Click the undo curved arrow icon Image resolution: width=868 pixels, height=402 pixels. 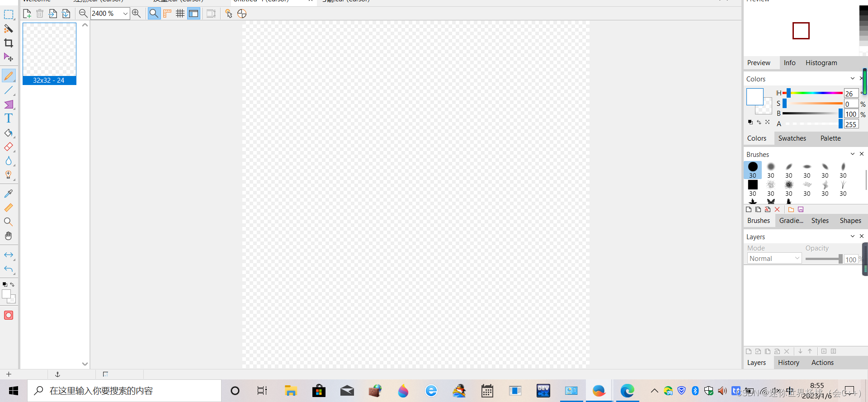coord(9,269)
